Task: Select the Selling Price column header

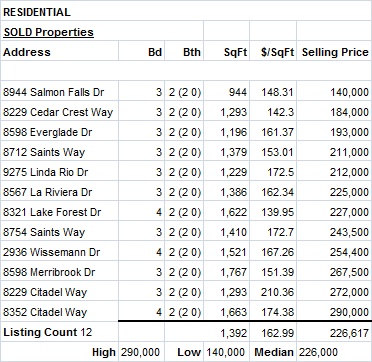Action: (335, 52)
